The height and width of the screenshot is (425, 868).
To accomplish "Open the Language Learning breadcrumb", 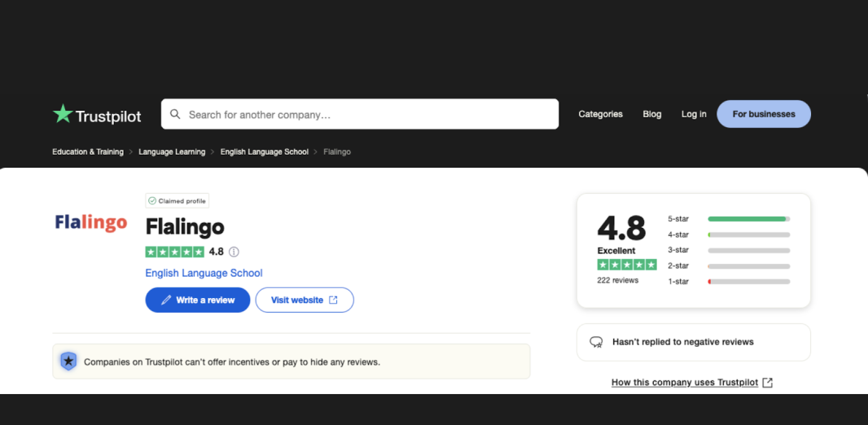I will coord(172,151).
